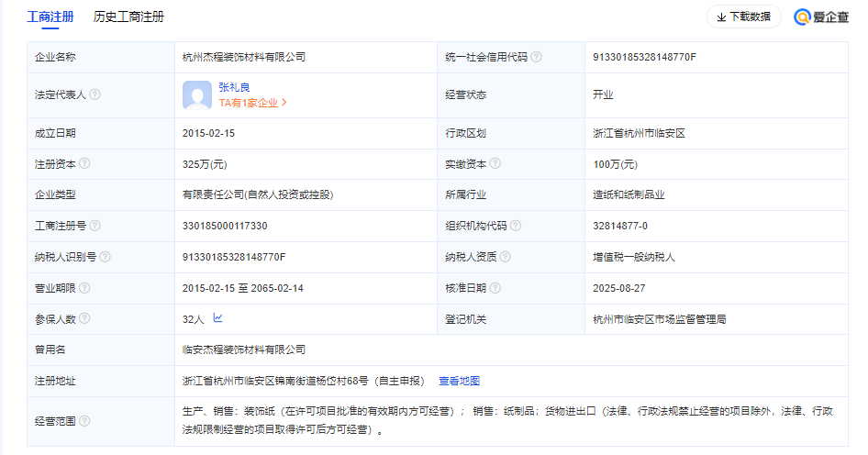Click the help icon beside 纳税人资质
The height and width of the screenshot is (455, 868).
click(505, 256)
